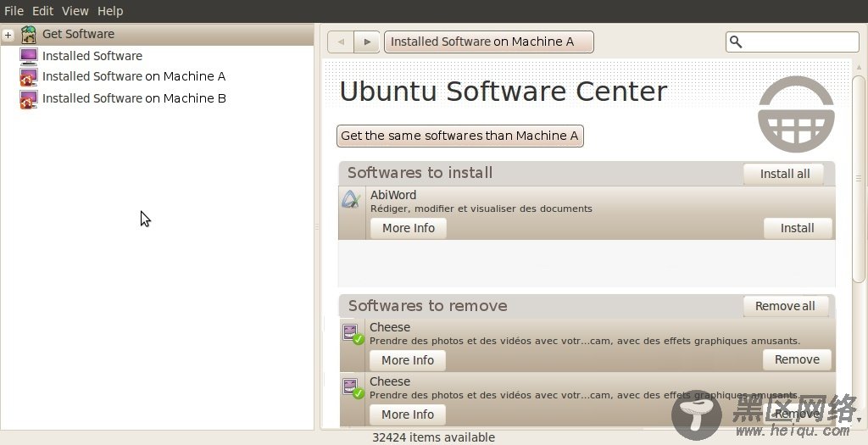Remove the first Cheese entry
The height and width of the screenshot is (445, 868).
[x=797, y=359]
